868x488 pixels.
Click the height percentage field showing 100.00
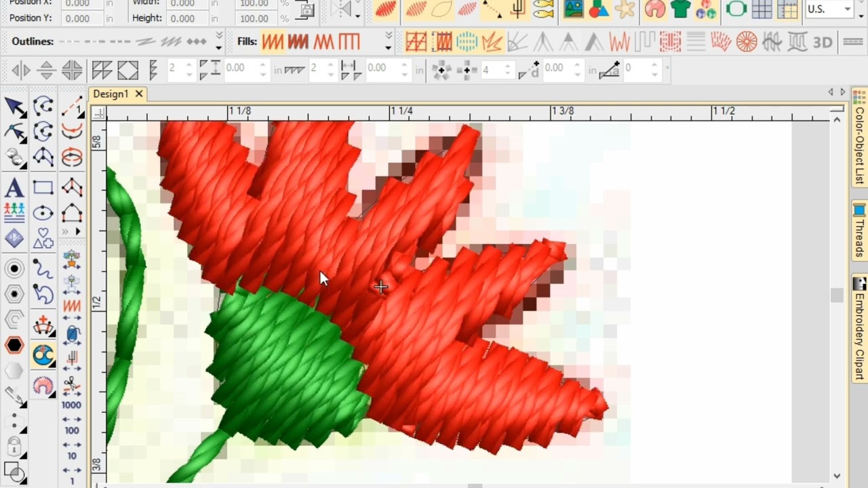coord(255,18)
